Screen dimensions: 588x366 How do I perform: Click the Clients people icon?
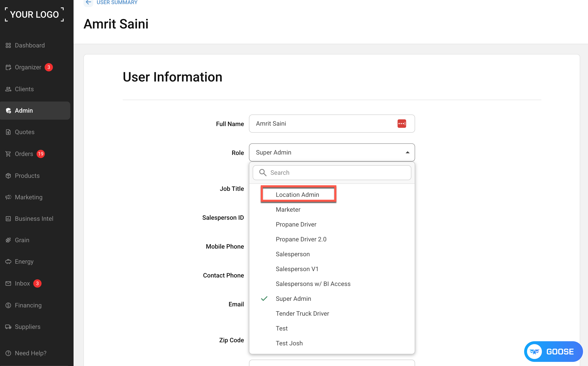[x=8, y=89]
